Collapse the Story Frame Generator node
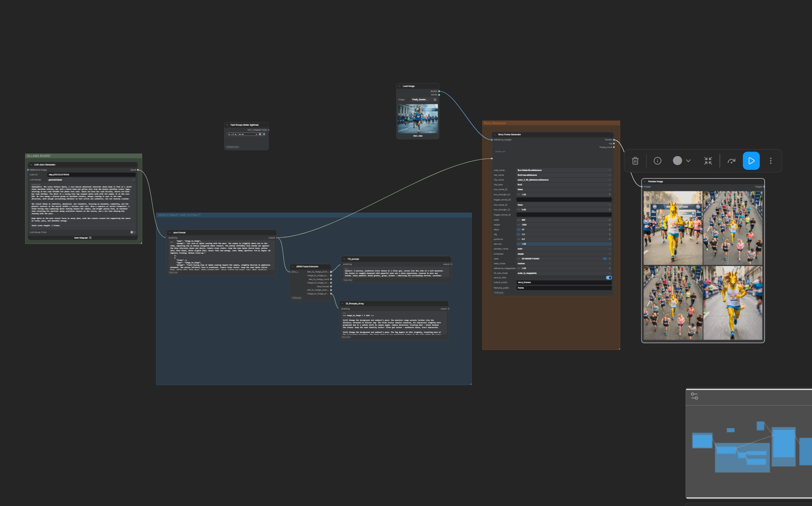This screenshot has height=506, width=812. pyautogui.click(x=495, y=135)
